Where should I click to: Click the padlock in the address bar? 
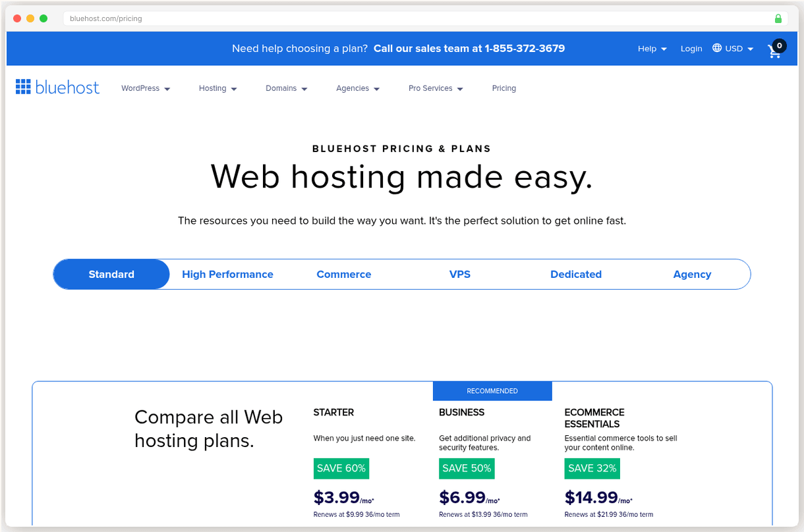point(780,18)
